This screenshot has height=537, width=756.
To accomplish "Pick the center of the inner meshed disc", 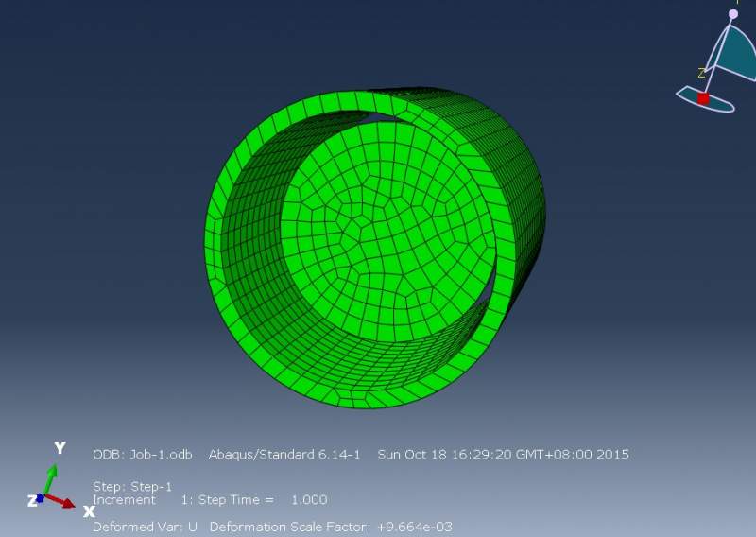I will (x=388, y=232).
